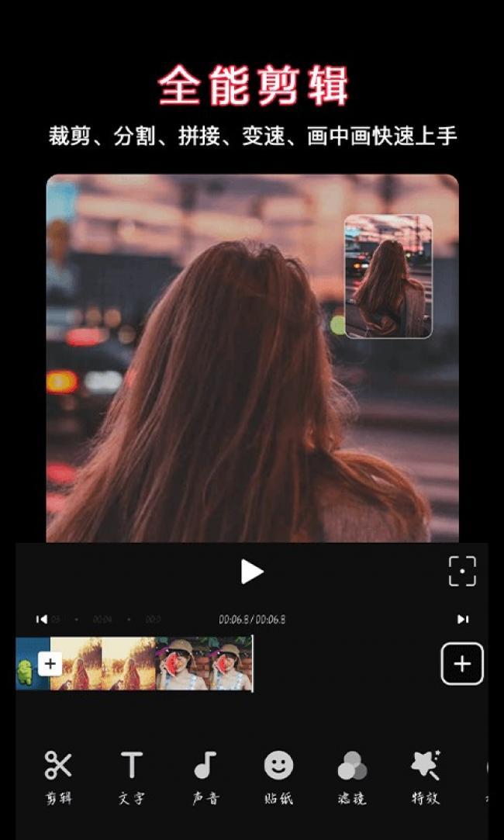Open the 滤镜 filter tool
Screen dimensions: 504x840
click(x=352, y=776)
